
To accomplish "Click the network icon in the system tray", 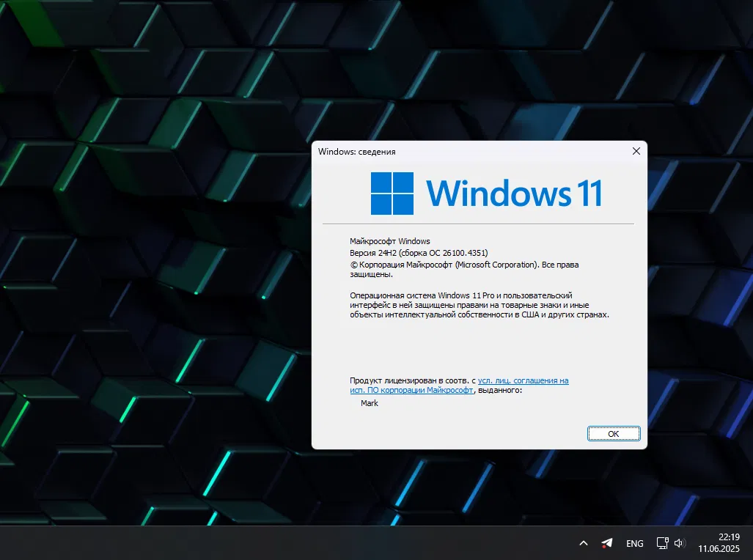I will point(662,543).
